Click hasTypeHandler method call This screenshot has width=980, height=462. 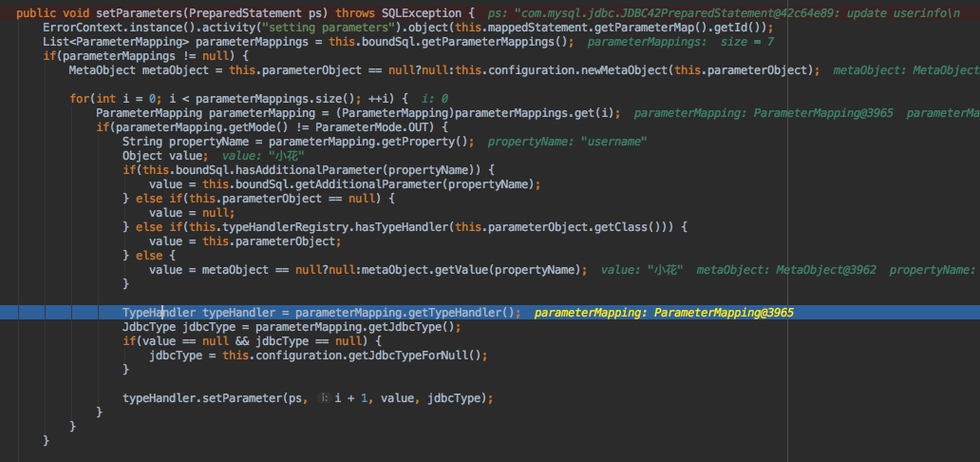(401, 227)
